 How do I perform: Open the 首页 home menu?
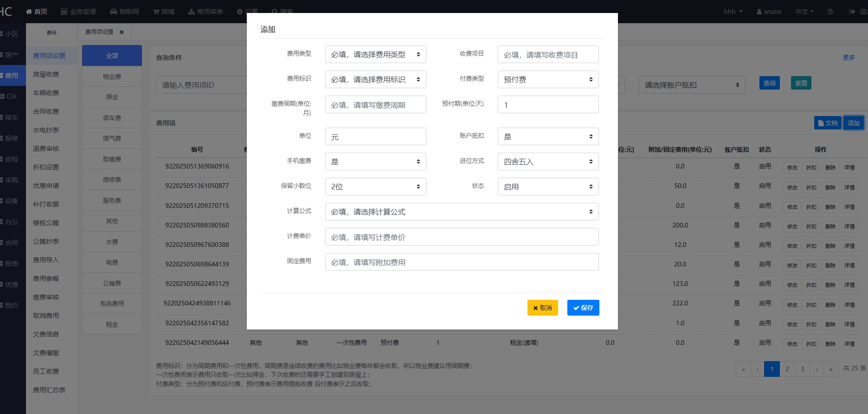(37, 12)
